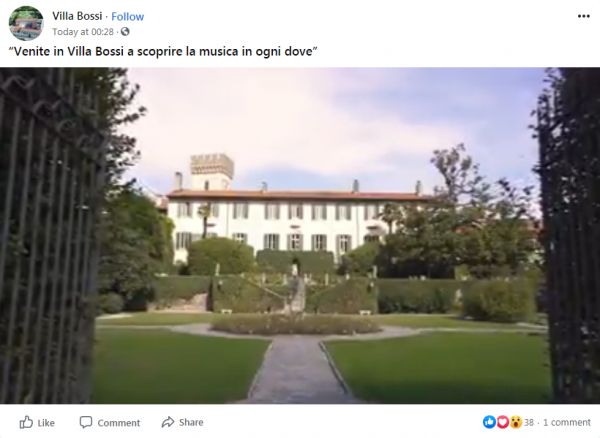The image size is (600, 438).
Task: Click the red heart reaction emoji
Action: (502, 422)
